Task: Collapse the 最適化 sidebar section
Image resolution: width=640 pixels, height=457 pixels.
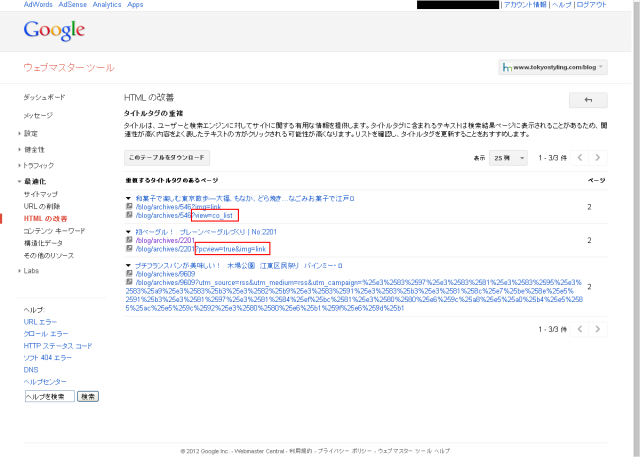Action: point(20,182)
